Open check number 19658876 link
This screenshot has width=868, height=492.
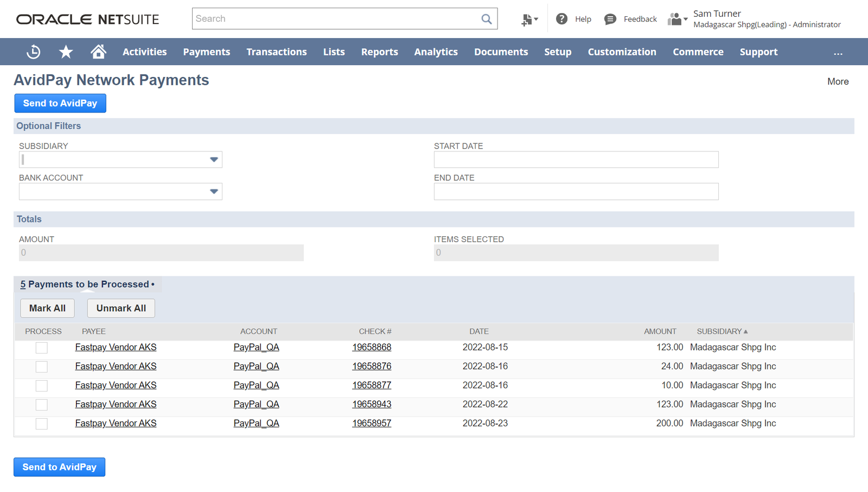click(x=372, y=366)
